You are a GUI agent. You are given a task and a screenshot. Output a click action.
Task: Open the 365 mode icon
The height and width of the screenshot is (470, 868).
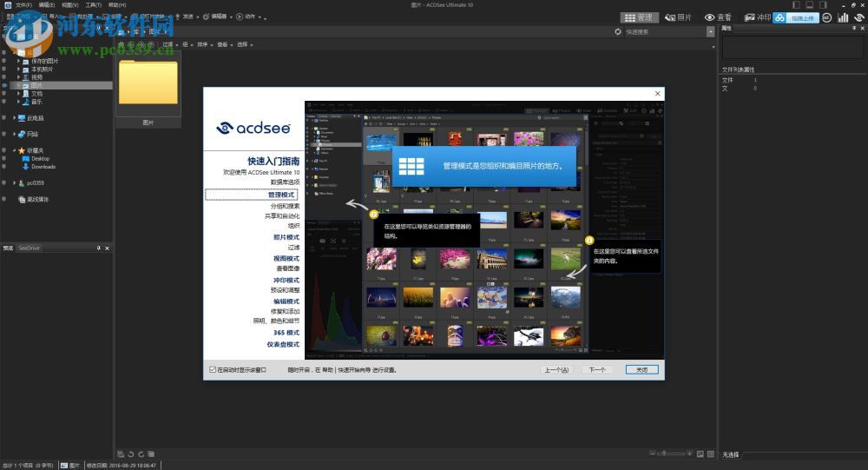point(826,17)
